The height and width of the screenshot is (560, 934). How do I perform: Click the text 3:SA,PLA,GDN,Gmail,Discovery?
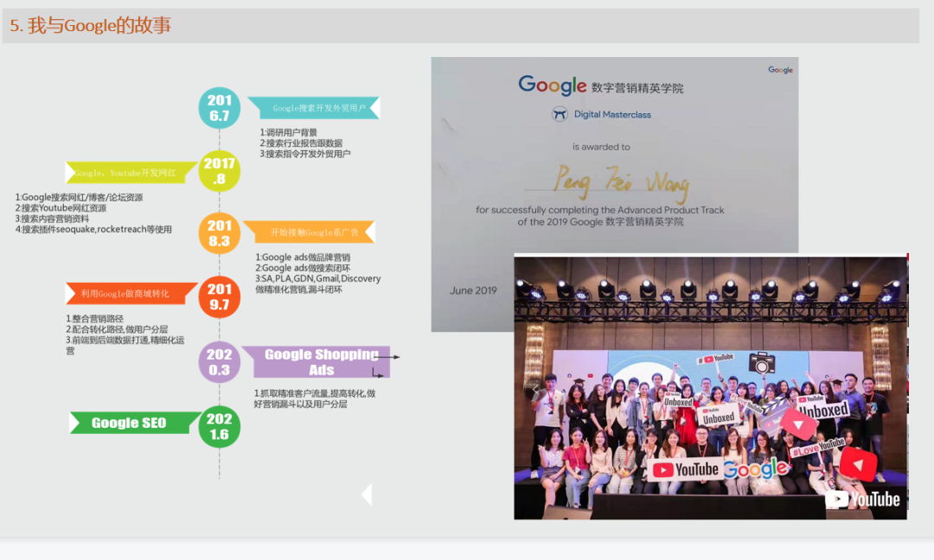[x=317, y=278]
